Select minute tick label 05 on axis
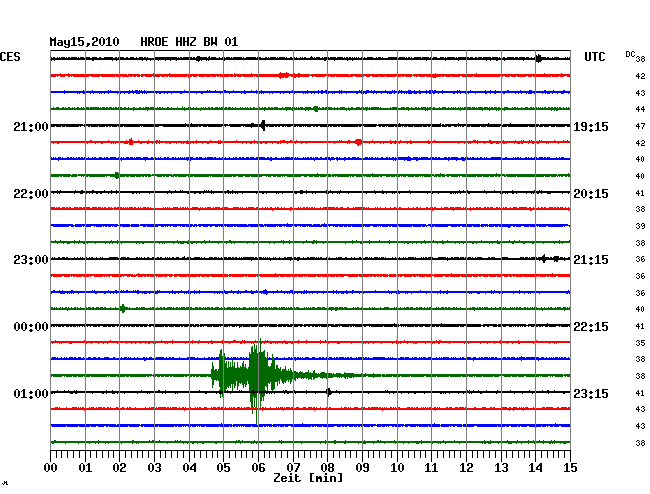Image resolution: width=650 pixels, height=494 pixels. 223,467
